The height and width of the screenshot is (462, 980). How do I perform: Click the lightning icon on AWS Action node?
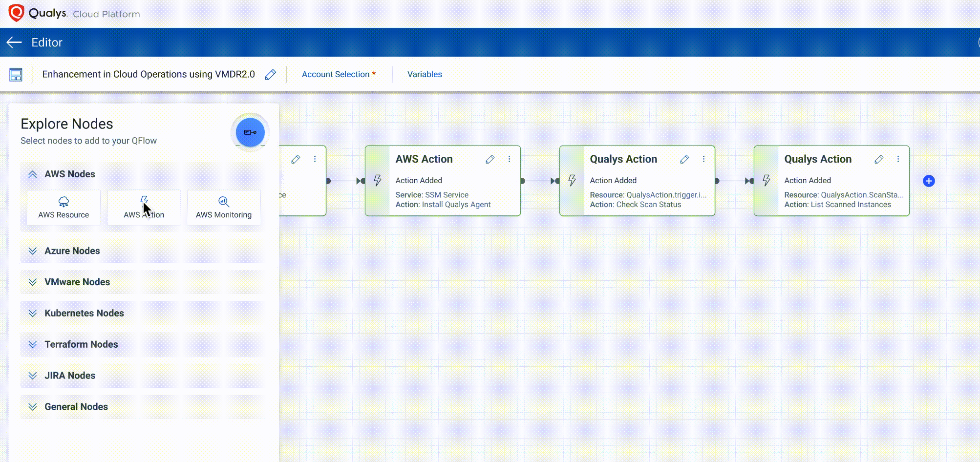[378, 181]
